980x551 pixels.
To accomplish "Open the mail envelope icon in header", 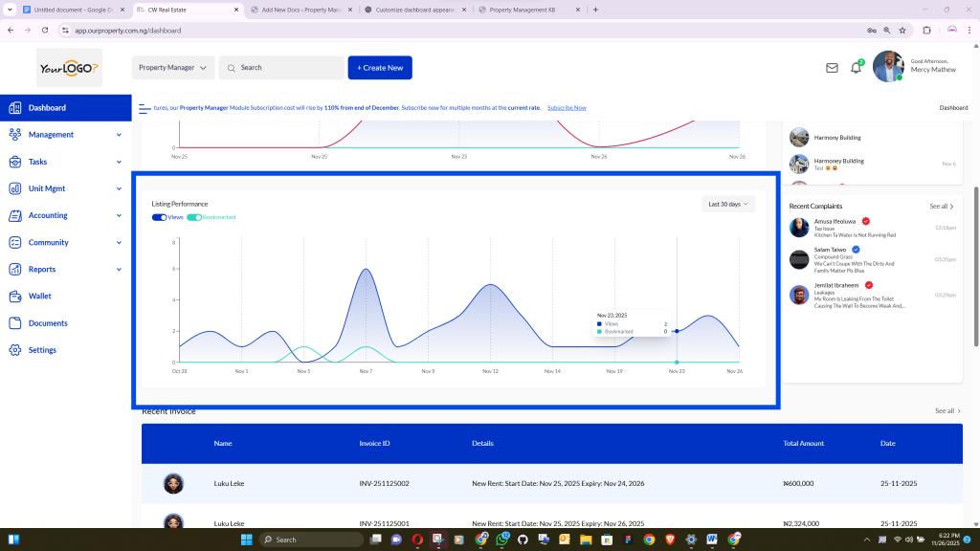I will 832,68.
